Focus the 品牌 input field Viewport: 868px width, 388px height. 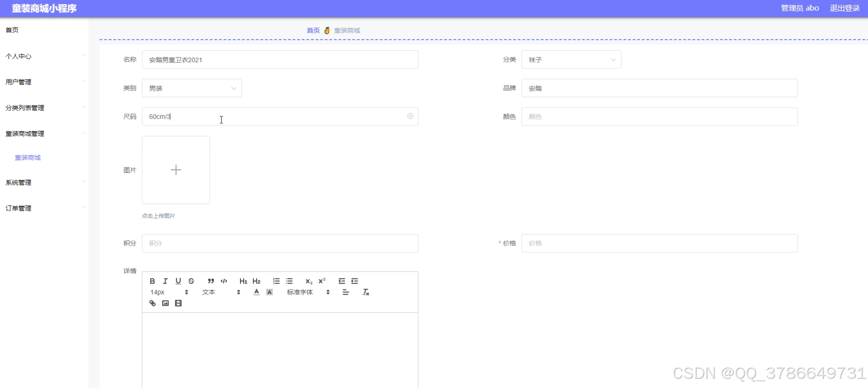[x=659, y=88]
